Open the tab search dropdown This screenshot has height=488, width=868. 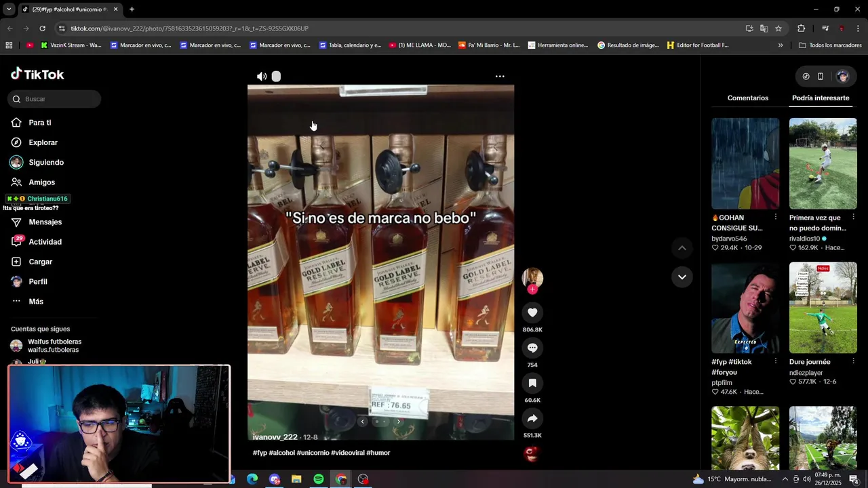coord(9,9)
